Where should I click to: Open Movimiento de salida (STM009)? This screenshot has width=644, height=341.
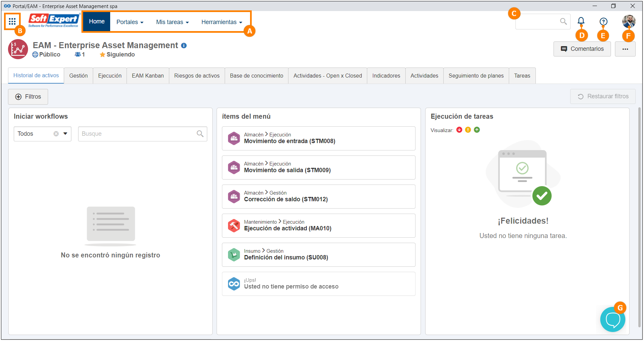[319, 167]
